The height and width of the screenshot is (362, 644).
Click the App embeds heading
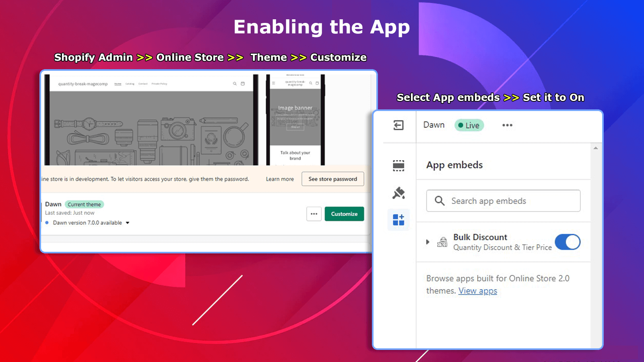[x=454, y=165]
